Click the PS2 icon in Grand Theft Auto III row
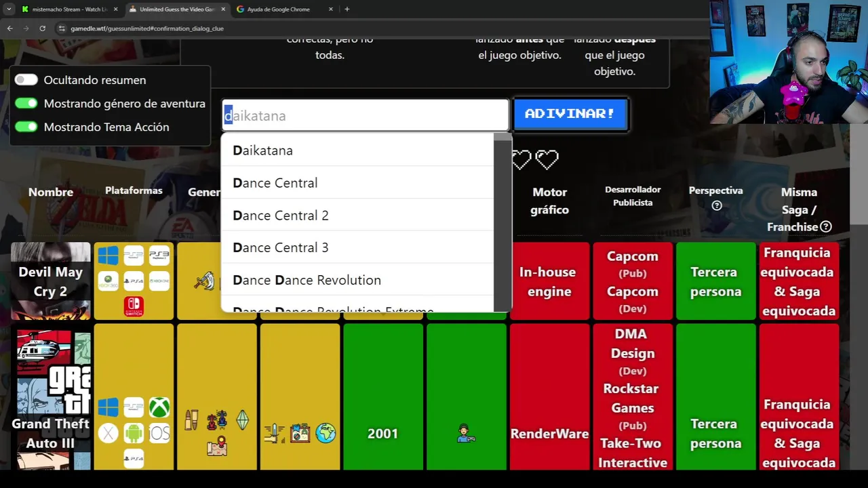This screenshot has width=868, height=488. 134,407
